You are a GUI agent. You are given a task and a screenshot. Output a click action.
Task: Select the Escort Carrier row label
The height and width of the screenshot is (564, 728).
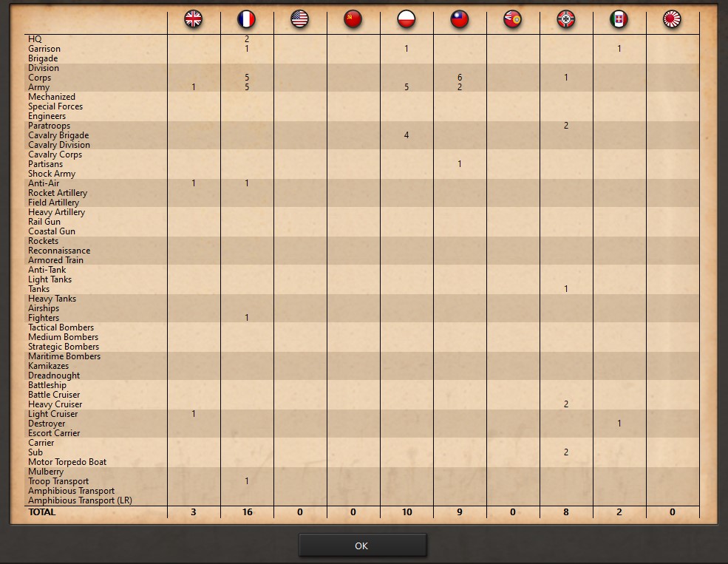coord(54,433)
